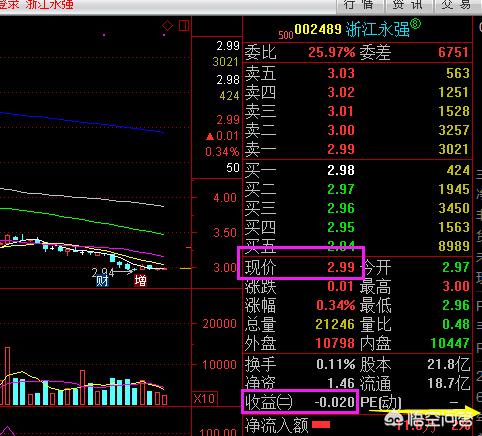Click the 委比 value 25.97%
Viewport: 482px width, 436px height.
click(x=332, y=52)
